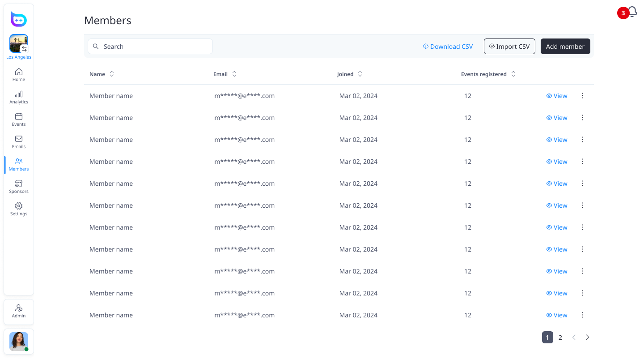
Task: Sort table by Name column
Action: coord(112,74)
